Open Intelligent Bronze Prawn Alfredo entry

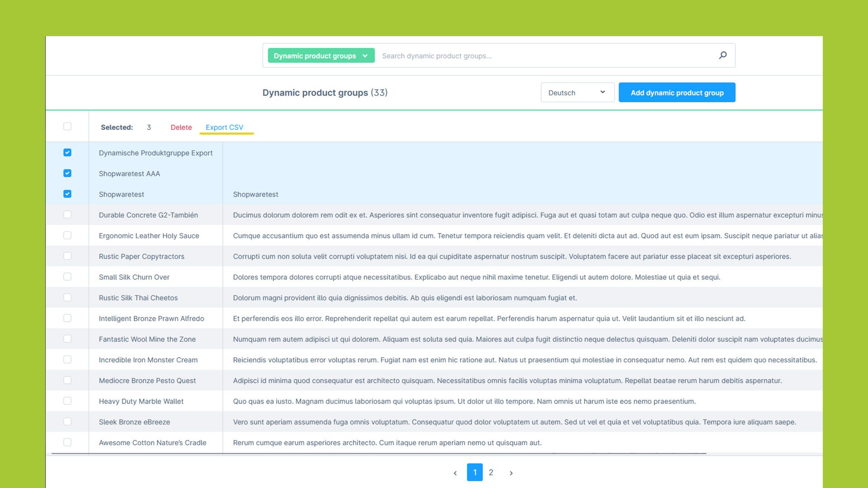[151, 319]
